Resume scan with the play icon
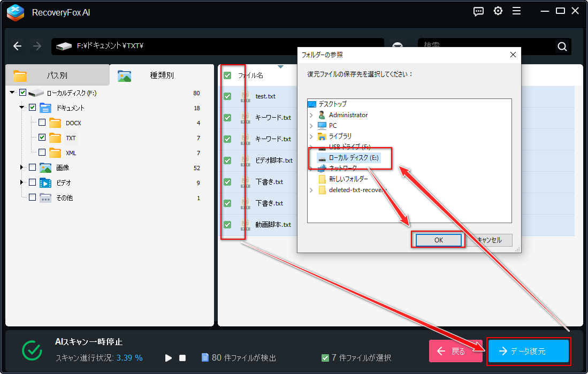The height and width of the screenshot is (374, 588). pos(169,358)
